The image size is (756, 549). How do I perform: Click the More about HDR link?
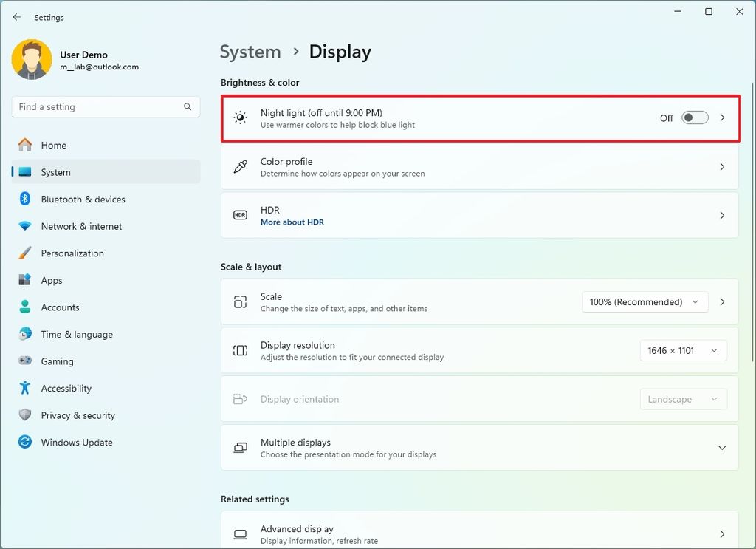[292, 222]
